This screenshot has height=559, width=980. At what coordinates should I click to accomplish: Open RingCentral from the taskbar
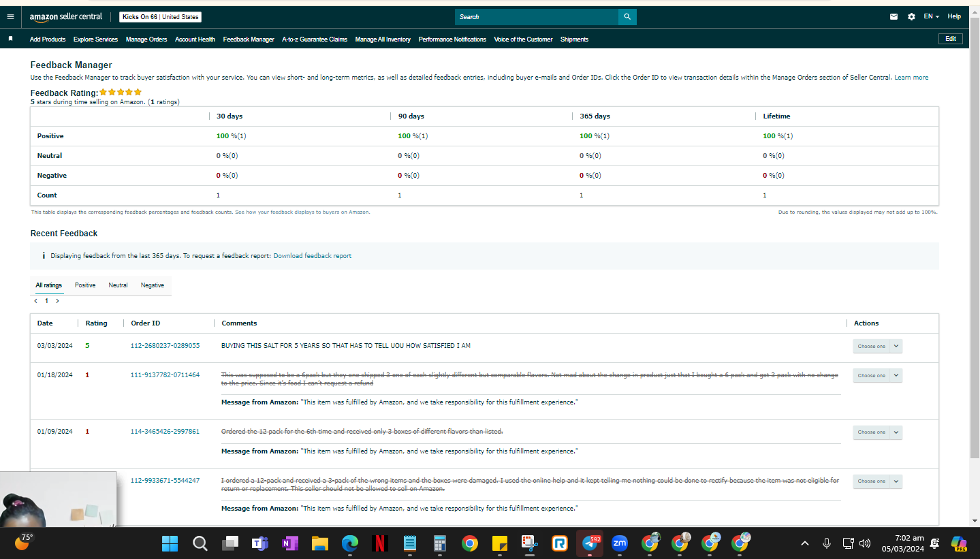pos(560,543)
